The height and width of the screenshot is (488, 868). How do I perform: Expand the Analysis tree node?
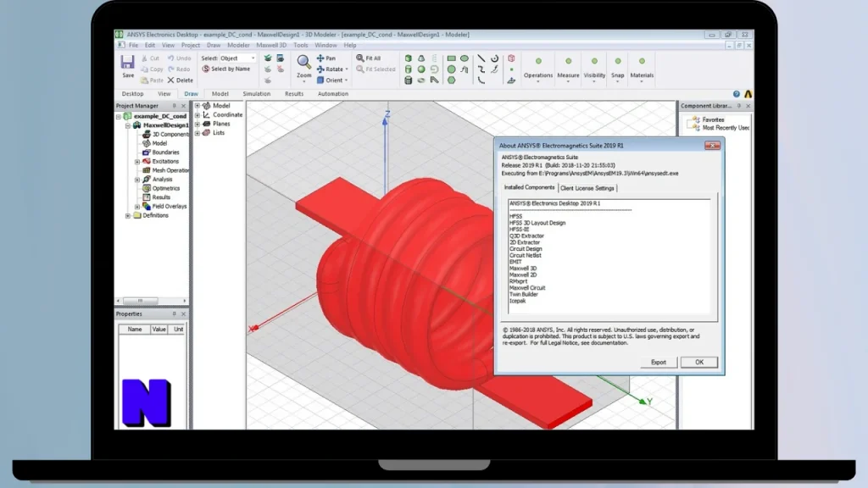coord(137,180)
